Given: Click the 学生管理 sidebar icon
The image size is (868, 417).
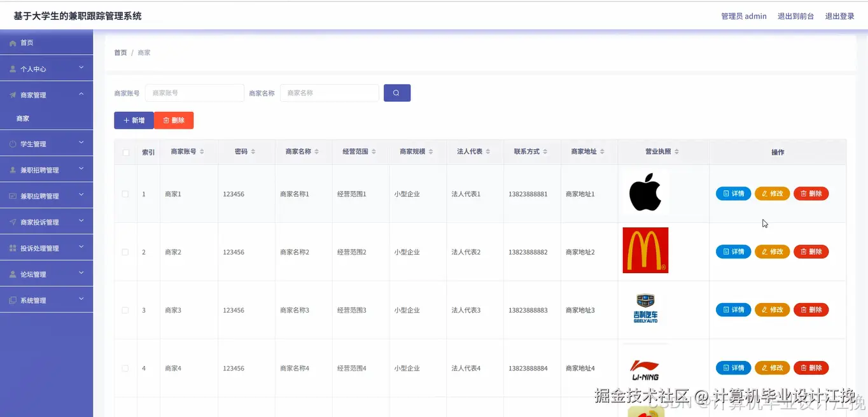Looking at the screenshot, I should pos(14,143).
